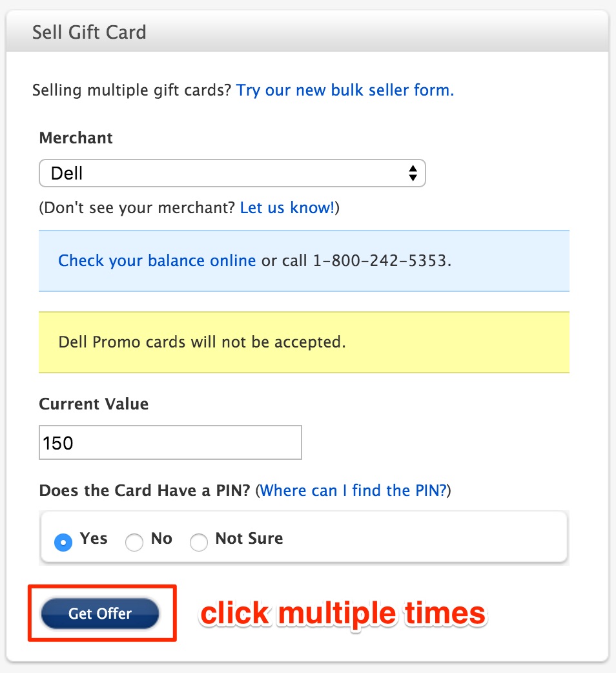This screenshot has height=673, width=616.
Task: Click the Current Value label
Action: coord(94,403)
